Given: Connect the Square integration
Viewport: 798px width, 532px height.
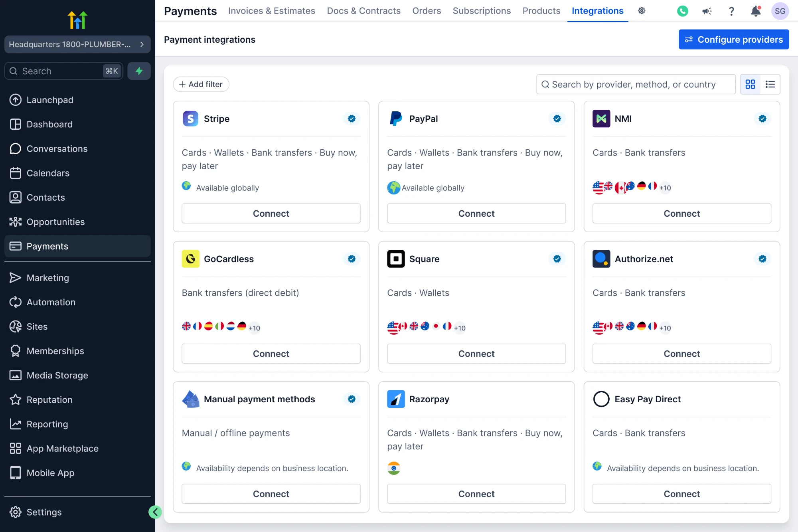Looking at the screenshot, I should pos(476,354).
